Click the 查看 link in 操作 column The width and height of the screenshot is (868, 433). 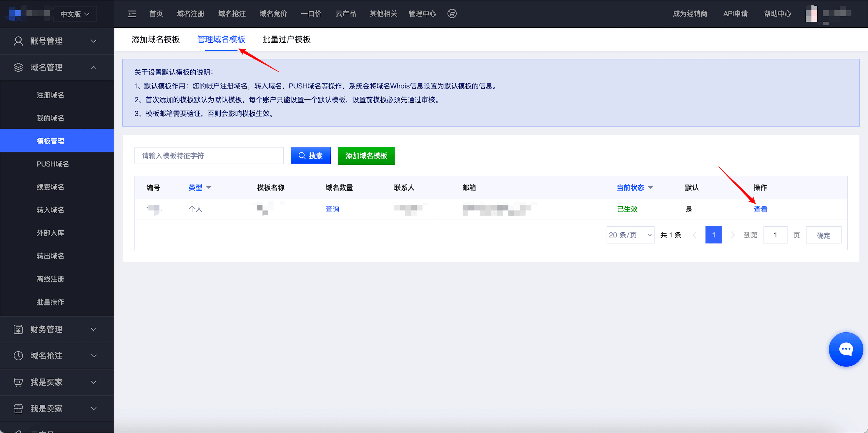[x=760, y=209]
